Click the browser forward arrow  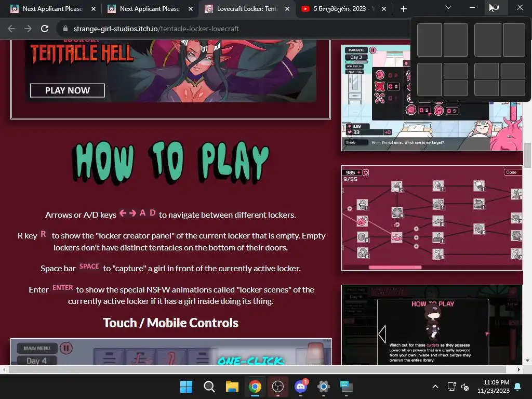click(28, 29)
